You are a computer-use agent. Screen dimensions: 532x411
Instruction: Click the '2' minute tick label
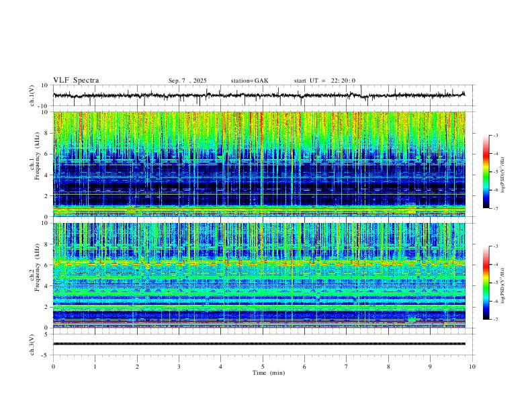click(x=137, y=367)
